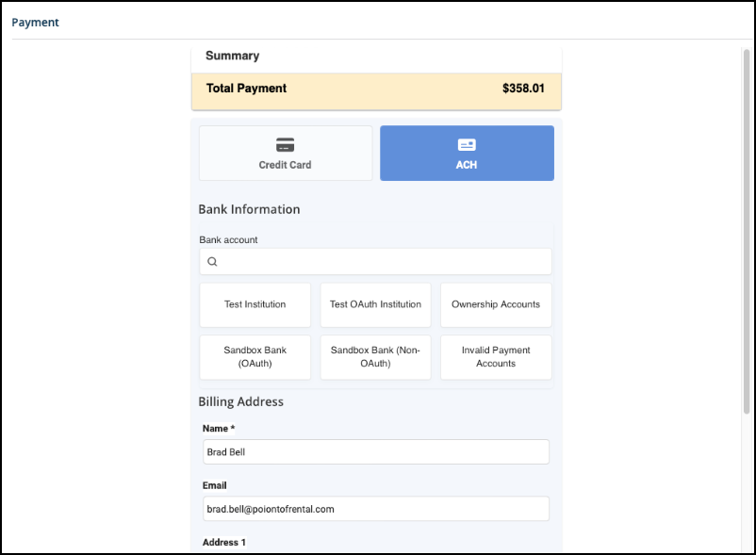Click the $358.01 total payment amount

[523, 89]
